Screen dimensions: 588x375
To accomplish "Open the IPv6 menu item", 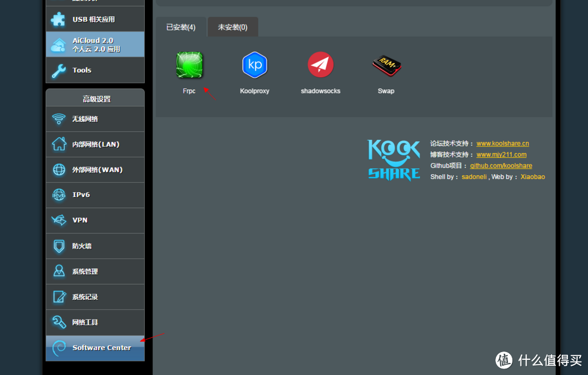I will tap(95, 195).
